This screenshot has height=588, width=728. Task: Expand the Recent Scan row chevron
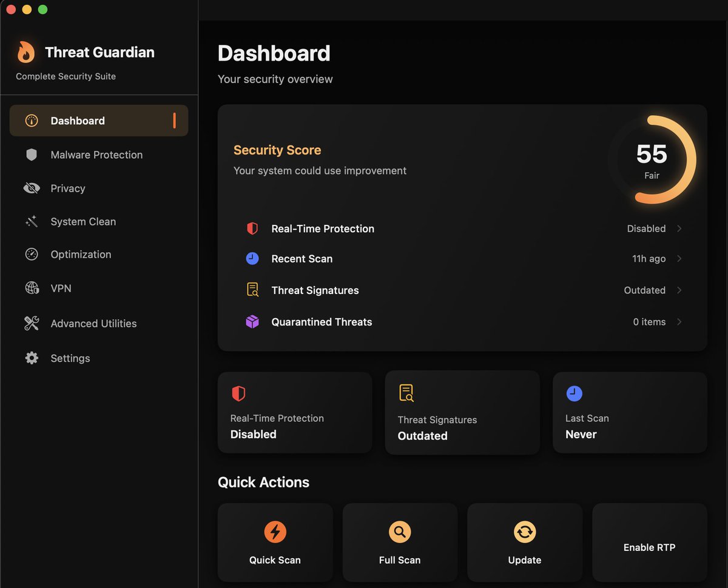coord(679,259)
